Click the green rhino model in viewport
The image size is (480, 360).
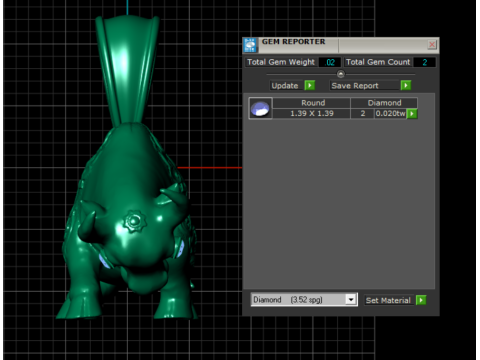(127, 167)
